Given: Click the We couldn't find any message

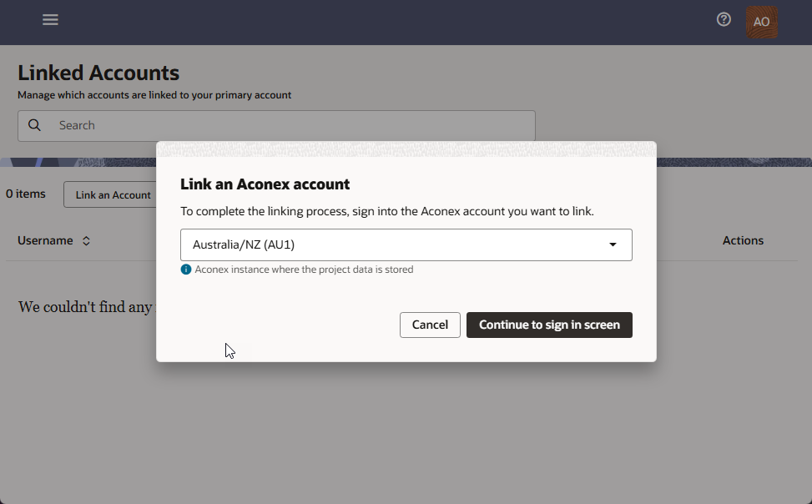Looking at the screenshot, I should tap(85, 307).
